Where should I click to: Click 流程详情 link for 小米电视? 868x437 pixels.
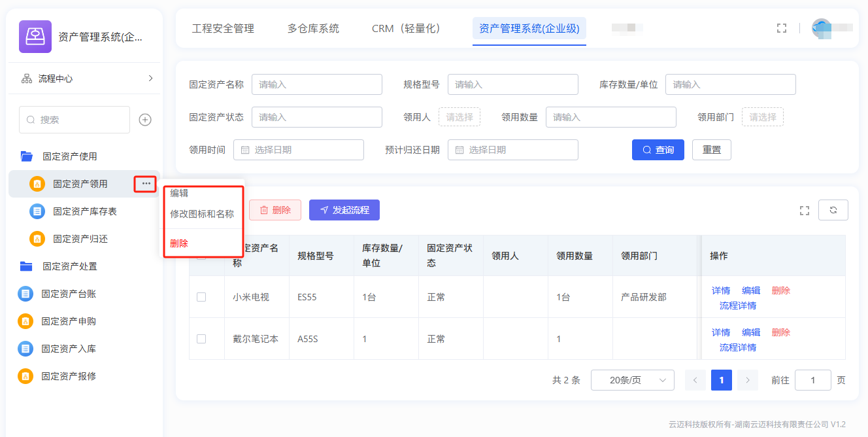pyautogui.click(x=737, y=306)
